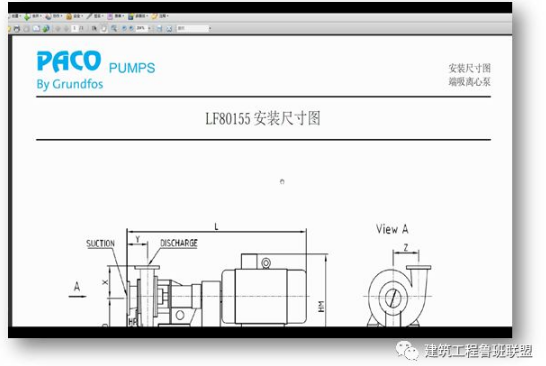
Task: Click the PACO logo
Action: click(69, 61)
